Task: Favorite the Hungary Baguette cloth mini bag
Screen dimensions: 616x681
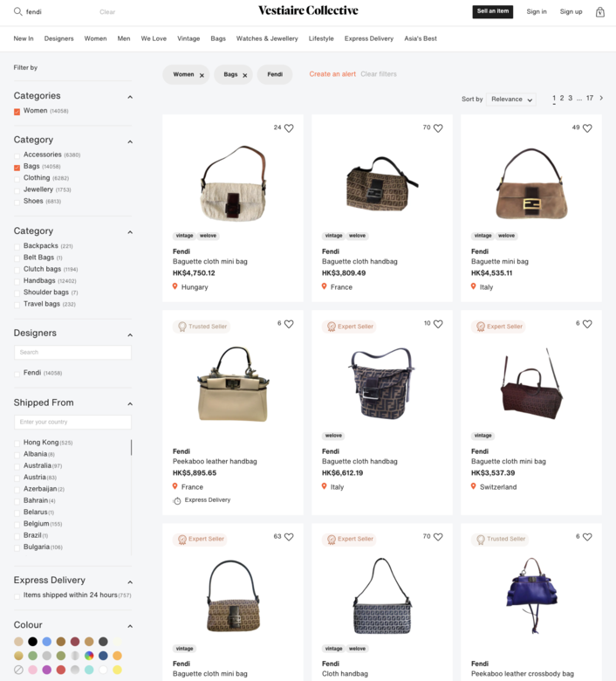Action: coord(289,128)
